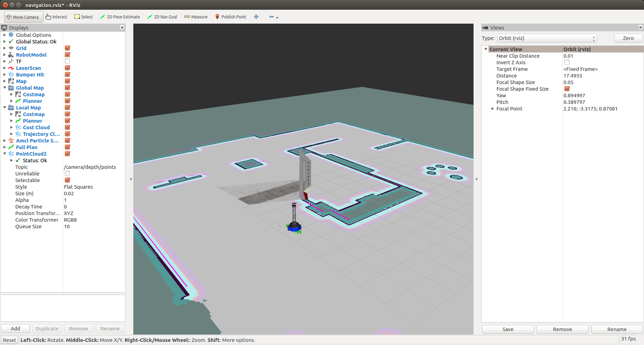The height and width of the screenshot is (345, 644).
Task: Expand the Focal Point property
Action: pyautogui.click(x=492, y=109)
